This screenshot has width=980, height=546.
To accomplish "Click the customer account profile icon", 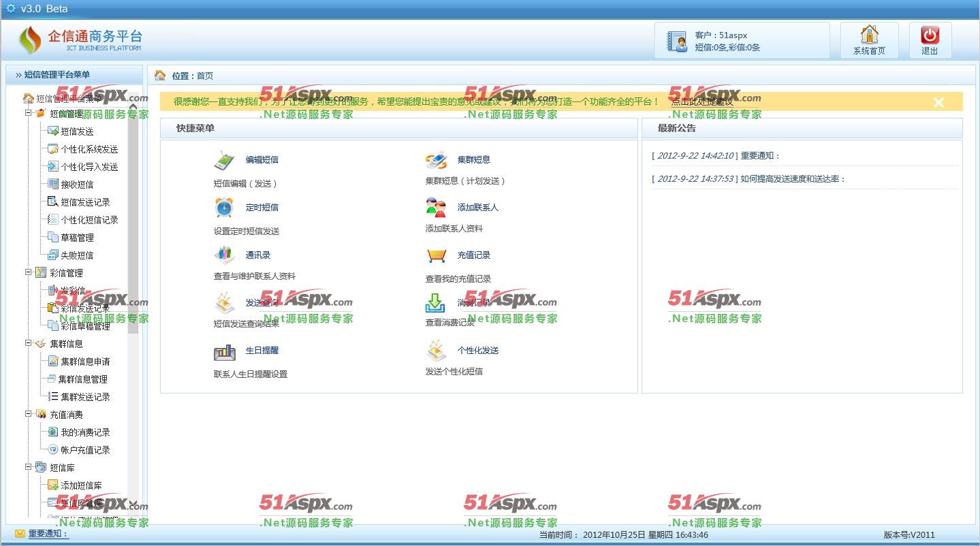I will (677, 42).
